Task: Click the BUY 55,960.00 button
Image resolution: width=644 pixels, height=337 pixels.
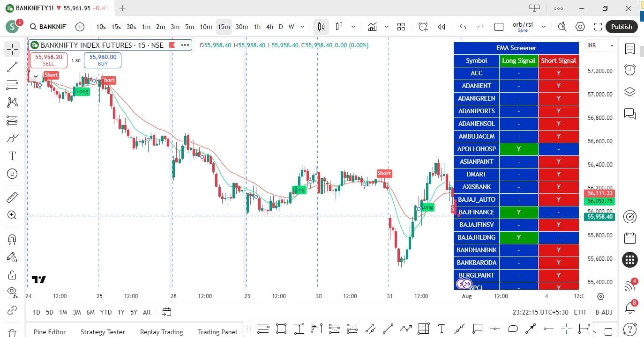Action: pos(103,60)
